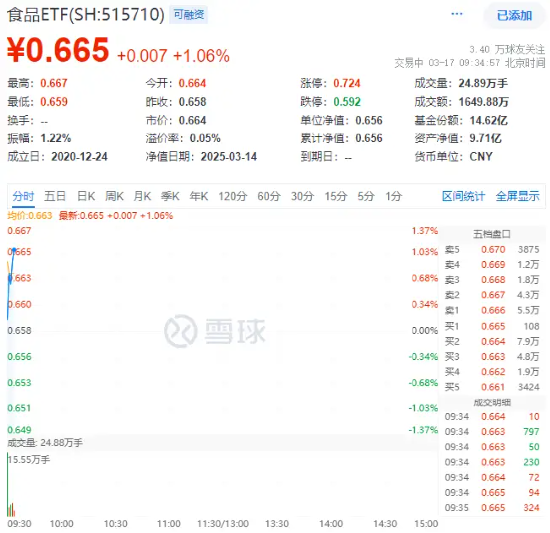Choose the 15分 chart tab

(335, 196)
